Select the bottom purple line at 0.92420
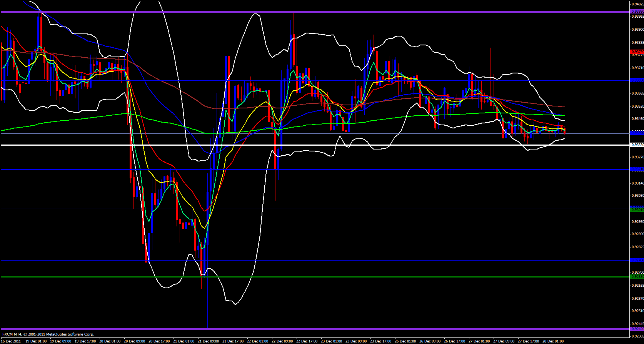The image size is (644, 344). pos(315,329)
